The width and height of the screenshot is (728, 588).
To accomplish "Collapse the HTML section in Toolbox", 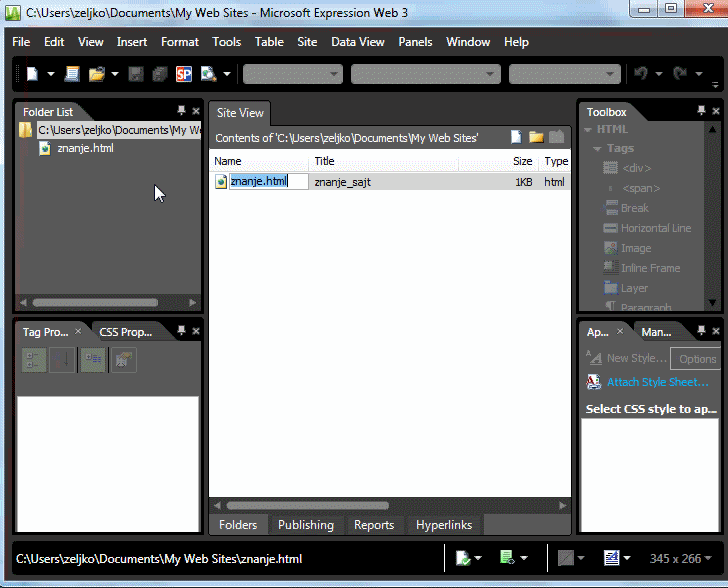I will click(x=588, y=130).
